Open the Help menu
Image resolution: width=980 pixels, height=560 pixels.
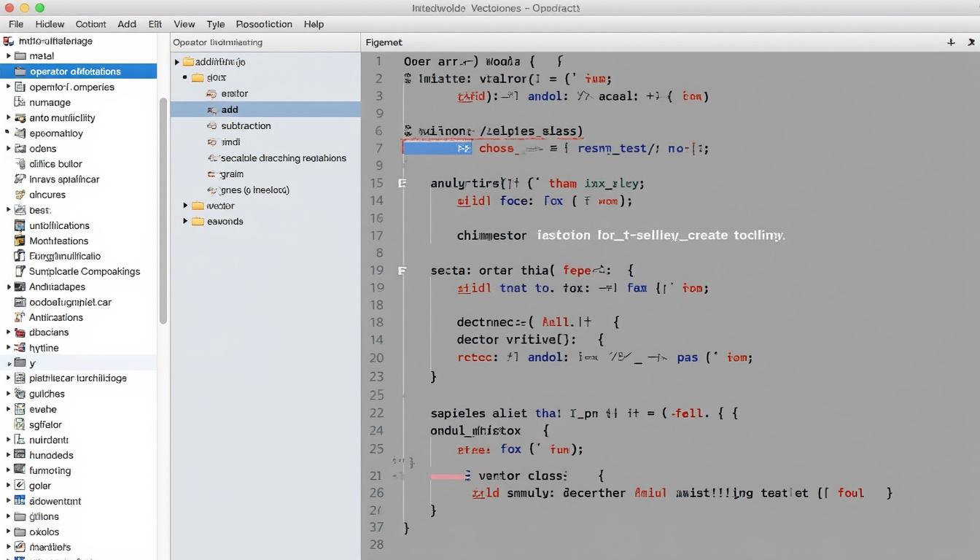click(314, 23)
